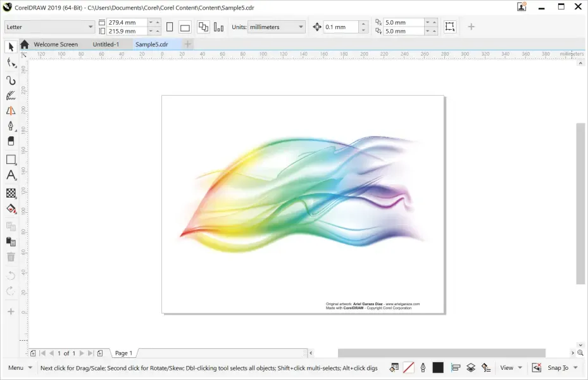
Task: Toggle All Pages layout button
Action: (x=203, y=27)
